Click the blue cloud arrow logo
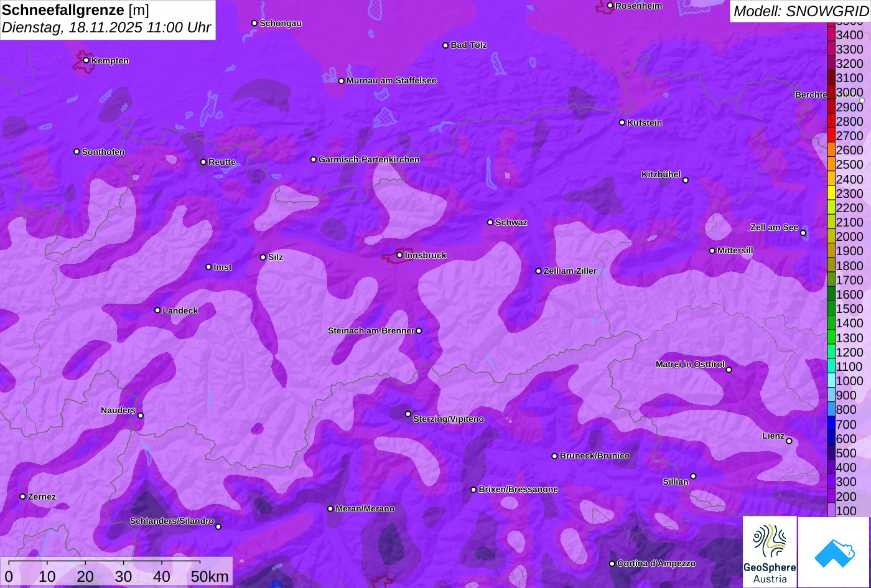 click(834, 552)
